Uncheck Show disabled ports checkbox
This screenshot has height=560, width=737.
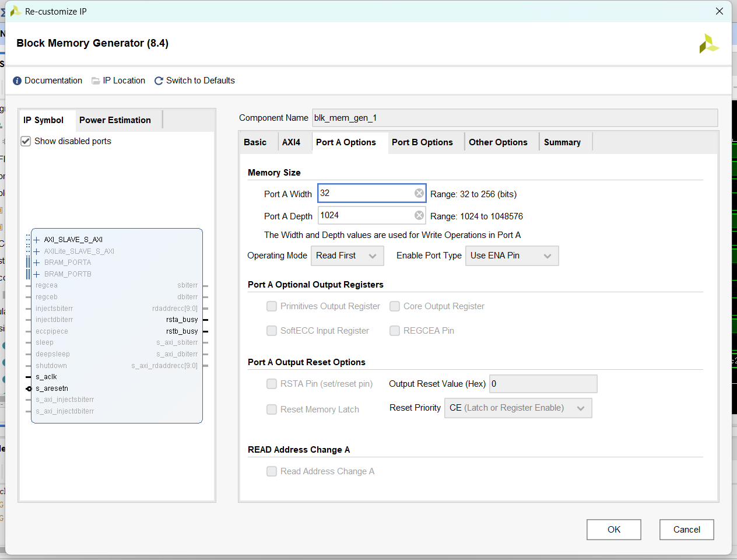(x=26, y=141)
